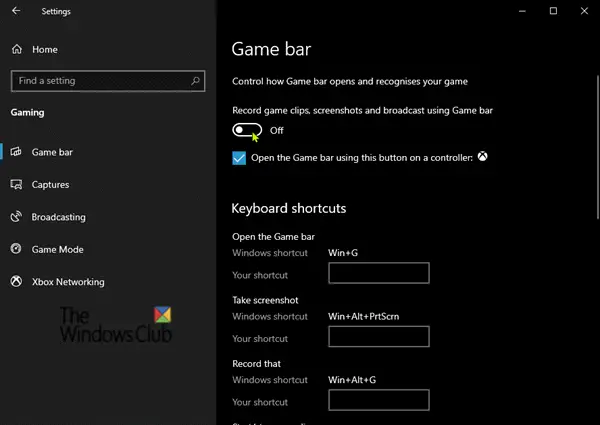Click Your shortcut field for Open Game bar
The height and width of the screenshot is (425, 600).
(379, 273)
